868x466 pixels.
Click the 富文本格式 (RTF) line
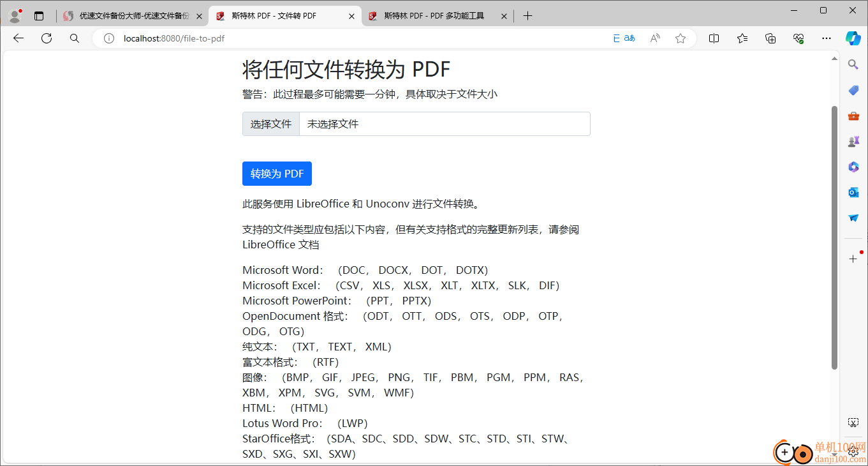click(291, 362)
